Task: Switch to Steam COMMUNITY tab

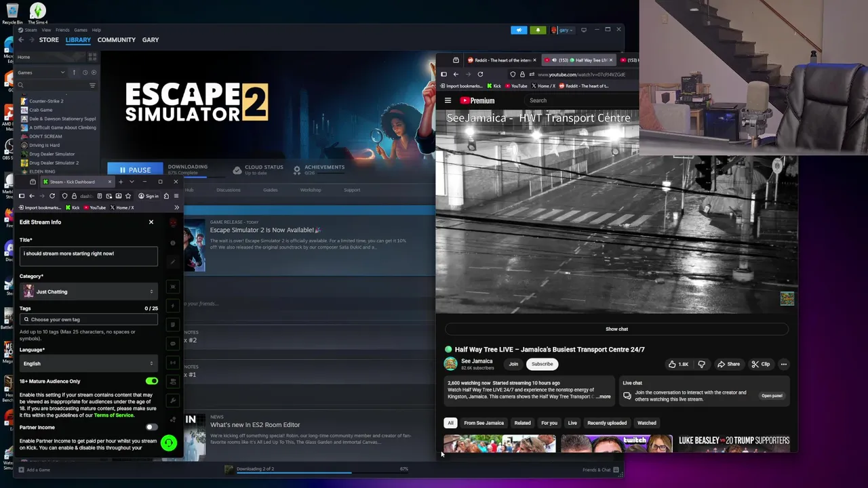Action: [x=116, y=40]
